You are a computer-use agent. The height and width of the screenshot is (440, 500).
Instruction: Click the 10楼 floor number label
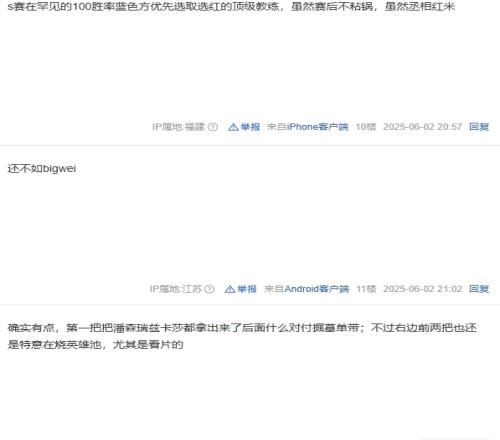pyautogui.click(x=366, y=127)
